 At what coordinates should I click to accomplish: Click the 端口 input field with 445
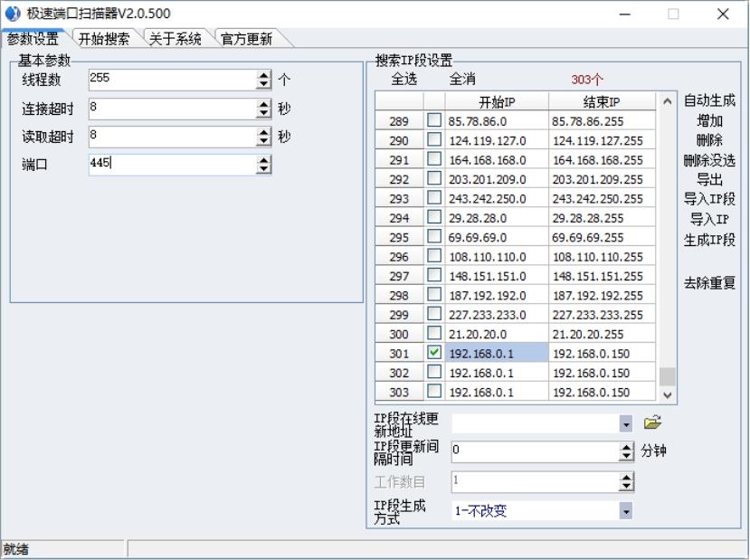pos(172,165)
